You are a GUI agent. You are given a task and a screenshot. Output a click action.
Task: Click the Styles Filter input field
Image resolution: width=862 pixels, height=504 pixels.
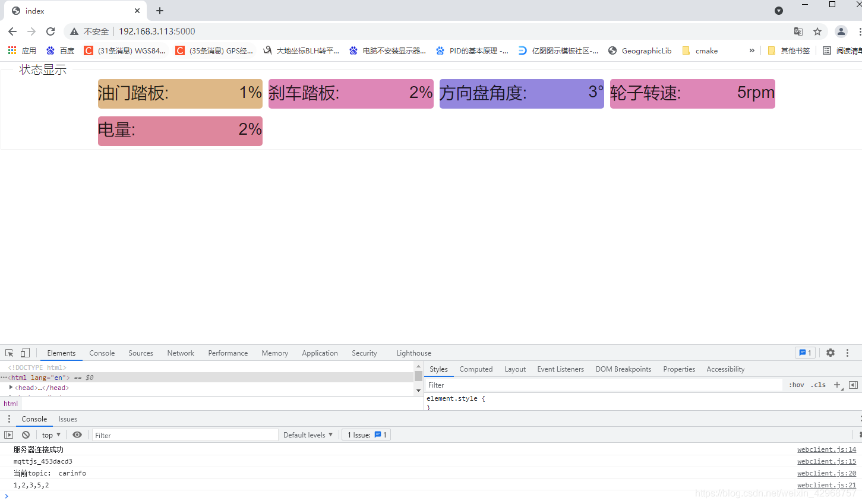pos(603,385)
